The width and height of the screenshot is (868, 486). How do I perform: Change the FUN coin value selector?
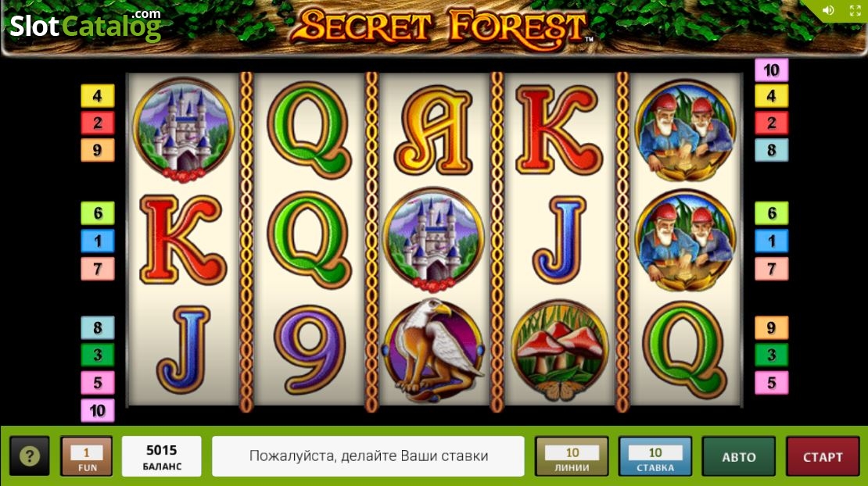click(86, 456)
